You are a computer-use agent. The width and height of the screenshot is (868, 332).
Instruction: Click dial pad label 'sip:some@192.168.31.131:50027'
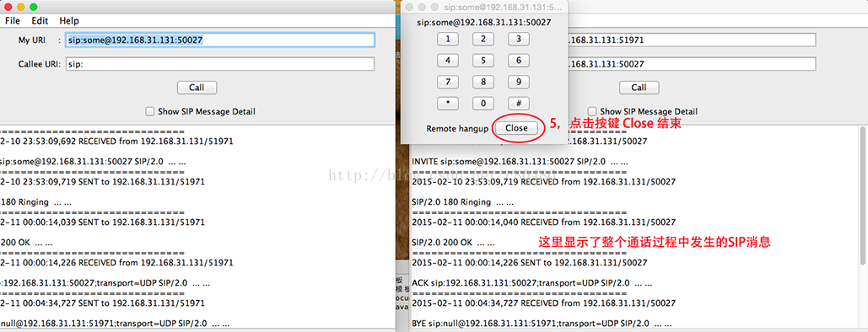[484, 23]
